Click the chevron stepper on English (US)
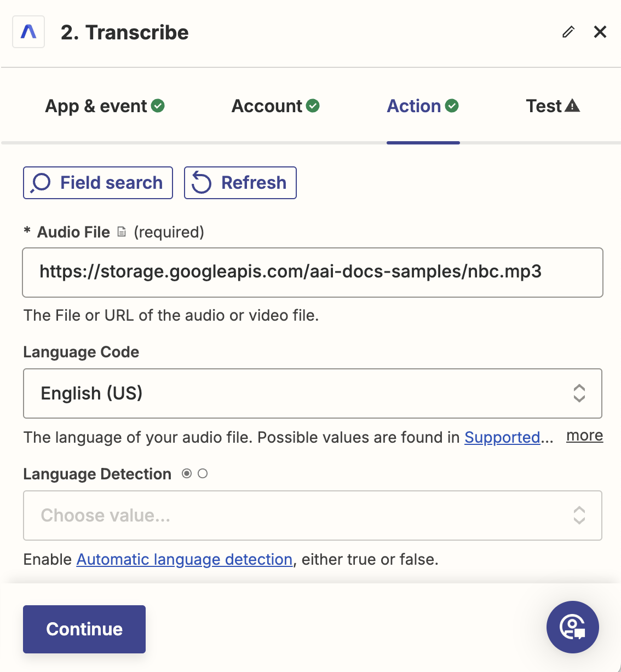This screenshot has height=672, width=621. [579, 393]
